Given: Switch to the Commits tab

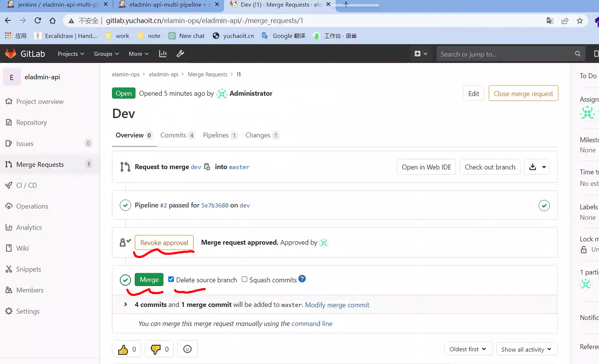Looking at the screenshot, I should [177, 135].
